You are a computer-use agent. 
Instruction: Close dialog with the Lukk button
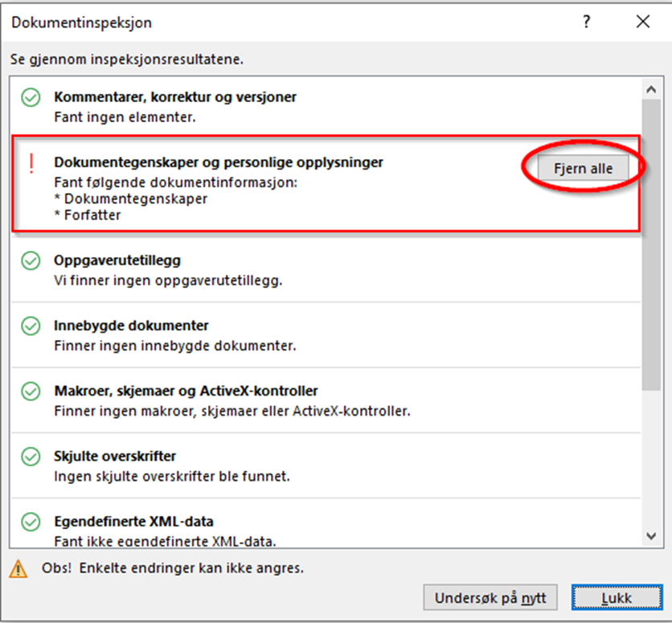[616, 597]
